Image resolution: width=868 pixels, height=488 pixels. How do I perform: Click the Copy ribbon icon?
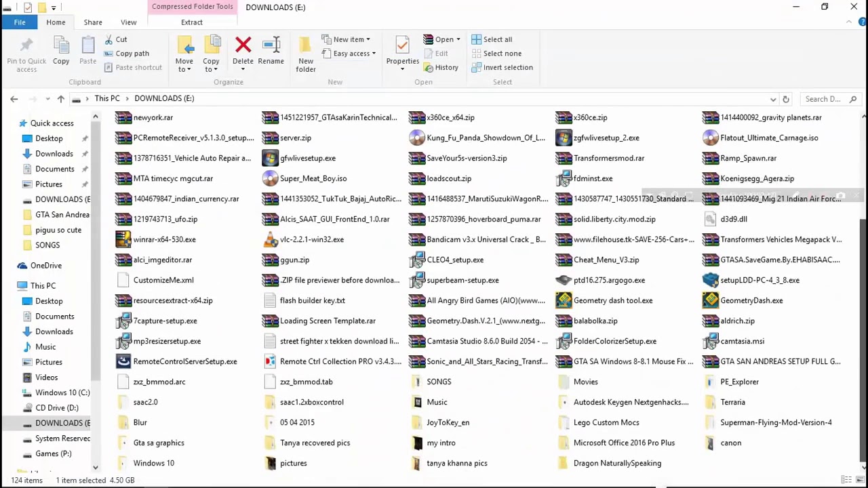pyautogui.click(x=61, y=46)
